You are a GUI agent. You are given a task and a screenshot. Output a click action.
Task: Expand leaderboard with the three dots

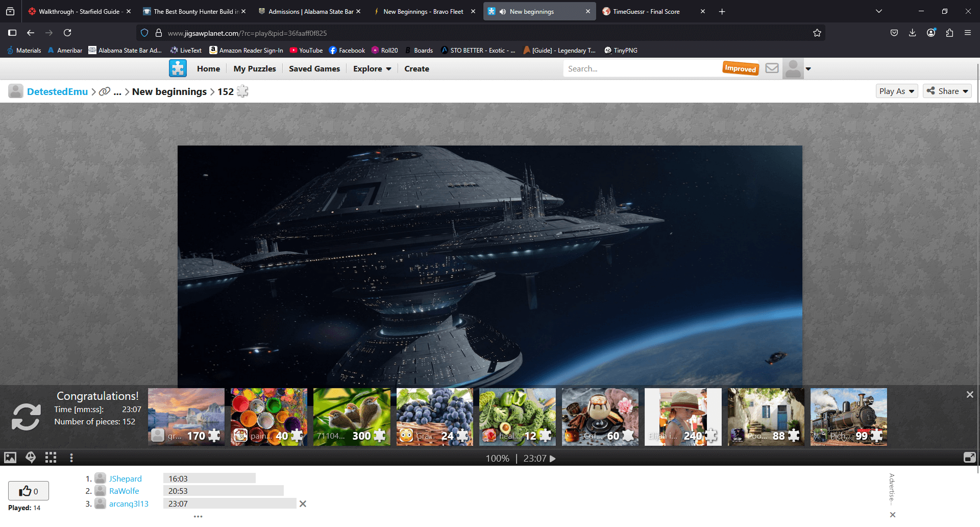198,516
